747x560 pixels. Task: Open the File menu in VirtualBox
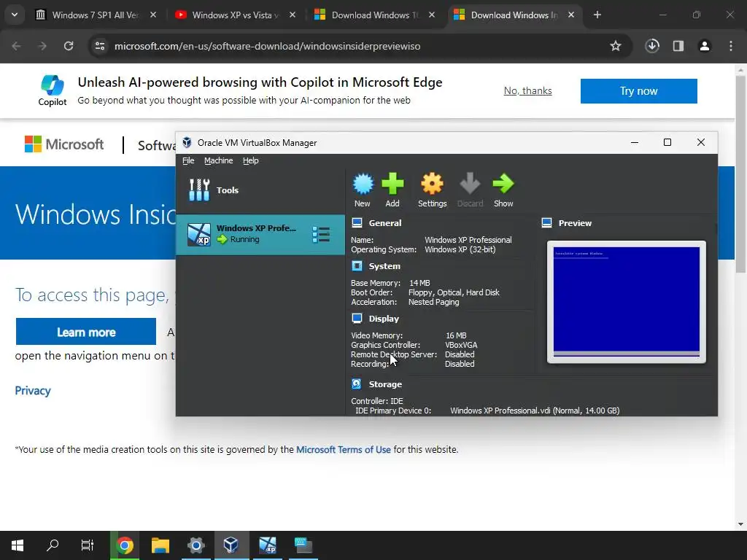(x=188, y=160)
